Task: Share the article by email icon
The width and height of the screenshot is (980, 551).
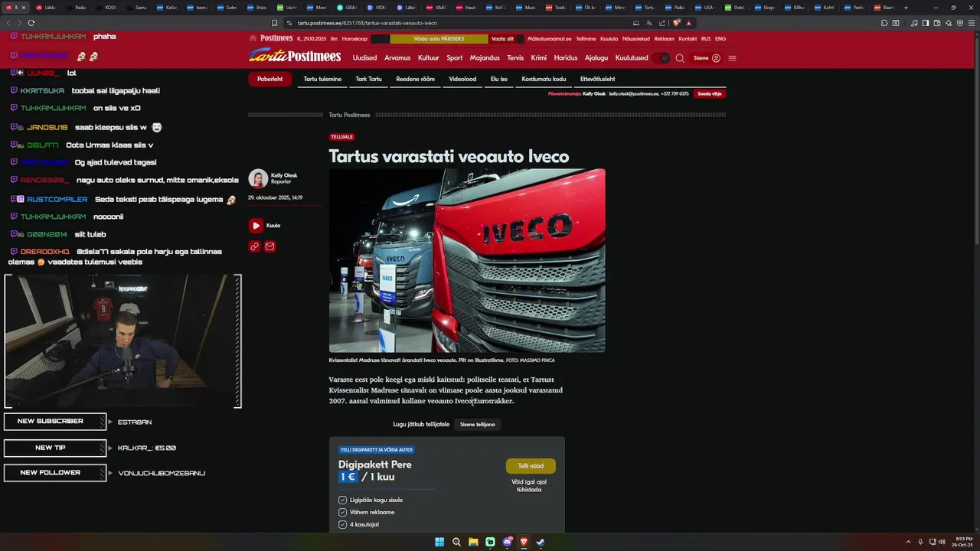Action: pos(269,246)
